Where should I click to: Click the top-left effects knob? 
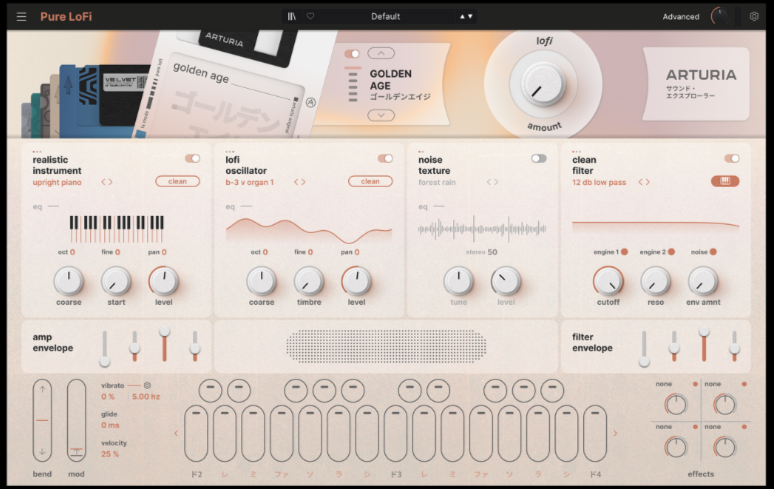pyautogui.click(x=676, y=405)
